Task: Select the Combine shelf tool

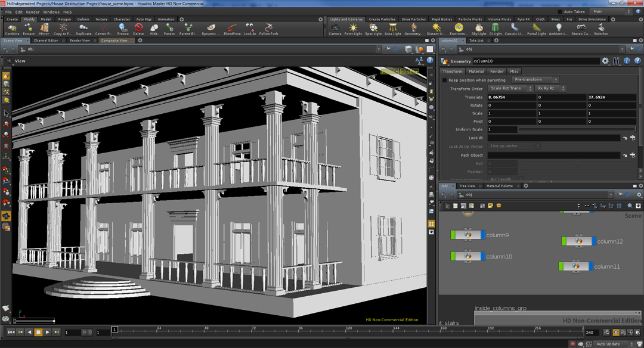Action: point(12,29)
